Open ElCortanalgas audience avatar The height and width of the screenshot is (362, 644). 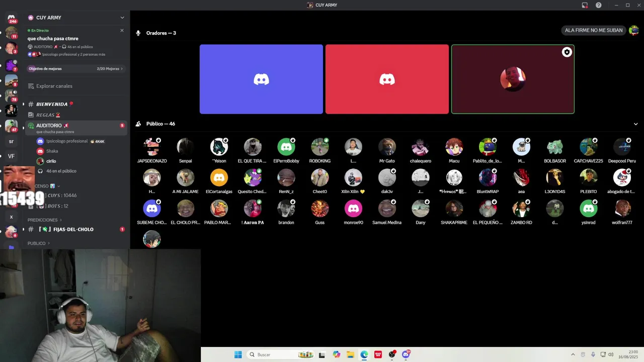pyautogui.click(x=219, y=177)
